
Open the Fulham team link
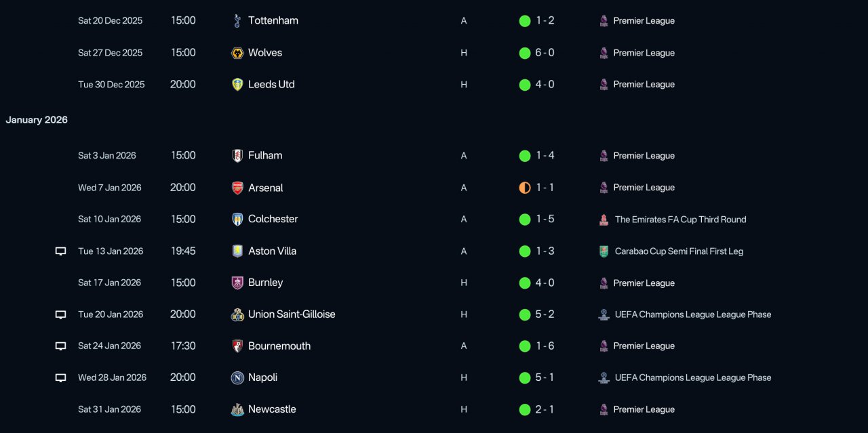pos(265,156)
